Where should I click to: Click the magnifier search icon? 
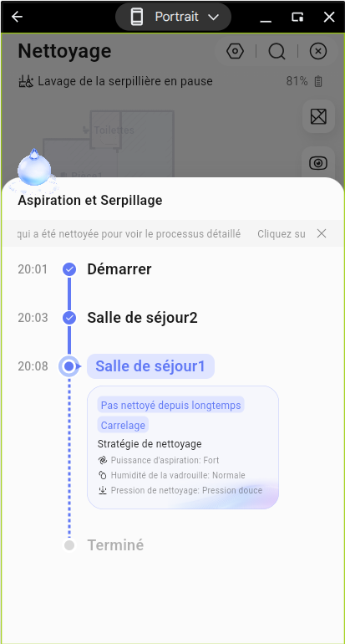pos(277,52)
